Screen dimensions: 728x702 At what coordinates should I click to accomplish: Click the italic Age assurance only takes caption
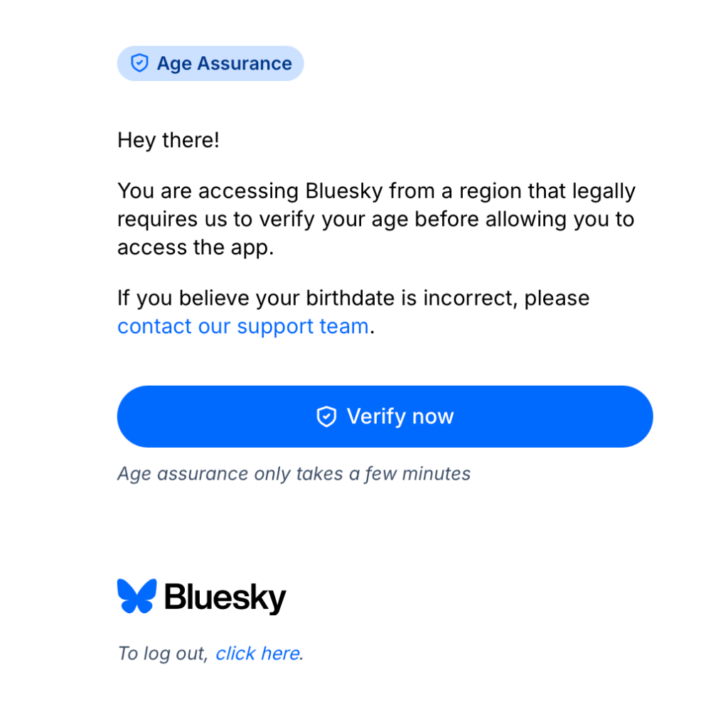coord(294,473)
